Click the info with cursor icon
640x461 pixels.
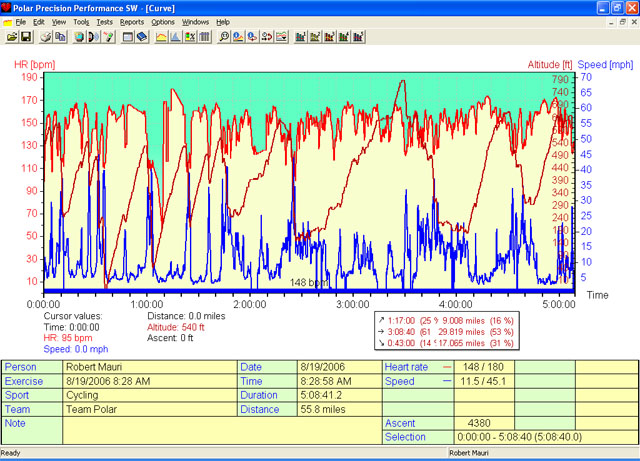[x=253, y=37]
